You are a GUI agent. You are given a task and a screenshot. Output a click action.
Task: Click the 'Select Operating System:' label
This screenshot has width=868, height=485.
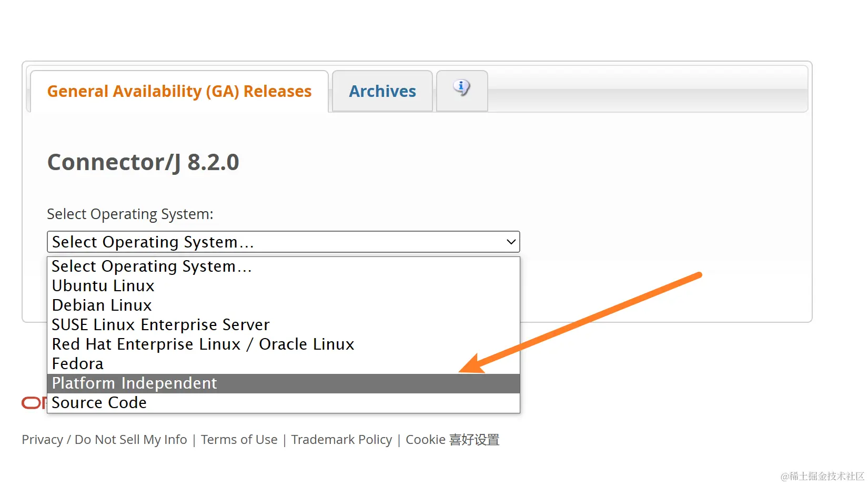[130, 214]
